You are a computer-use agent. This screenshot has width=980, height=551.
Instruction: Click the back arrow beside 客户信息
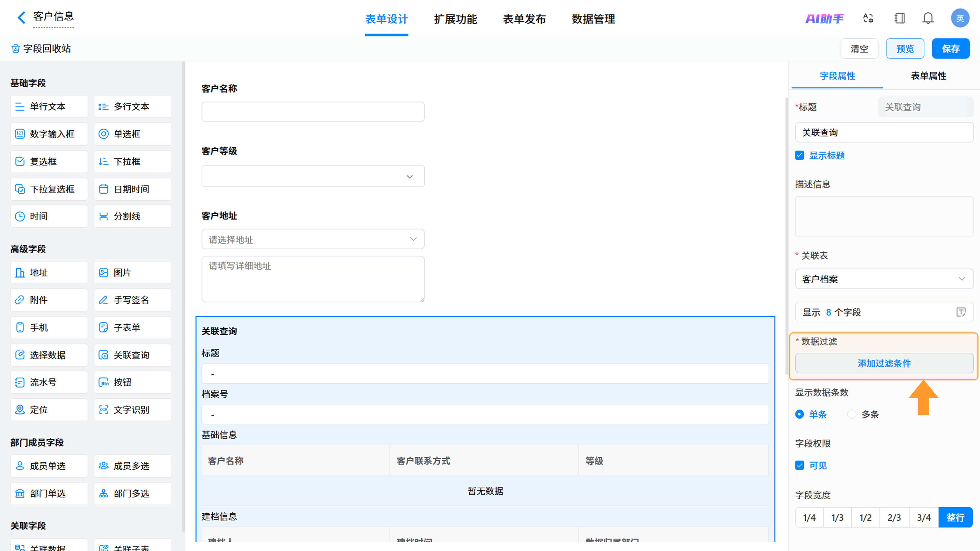(x=21, y=17)
